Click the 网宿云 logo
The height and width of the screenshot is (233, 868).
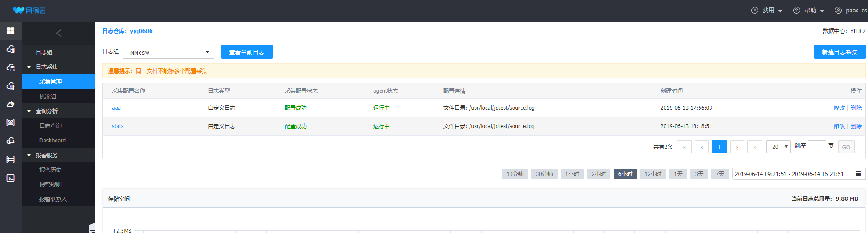29,10
